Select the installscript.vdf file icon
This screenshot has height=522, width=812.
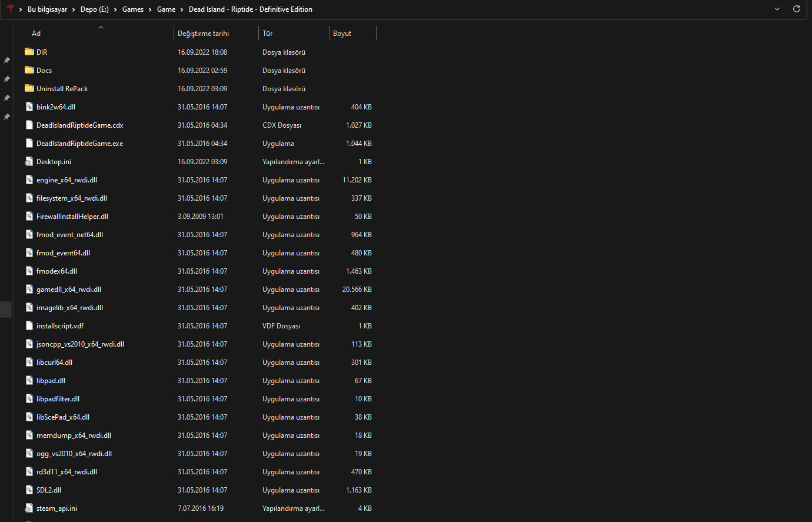pyautogui.click(x=29, y=325)
